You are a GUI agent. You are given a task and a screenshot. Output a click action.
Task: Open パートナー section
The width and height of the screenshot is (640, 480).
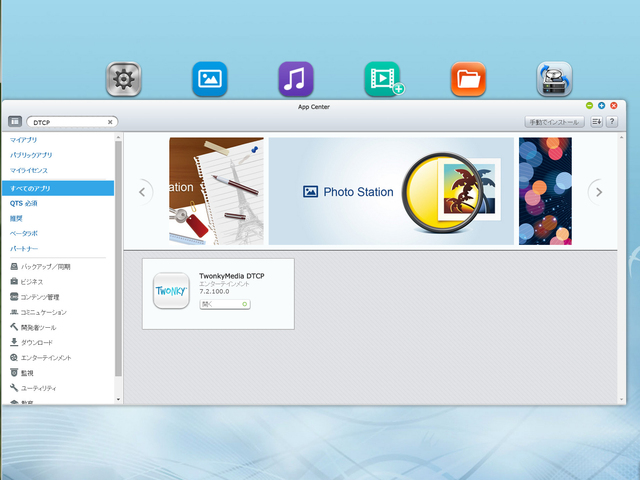[24, 249]
